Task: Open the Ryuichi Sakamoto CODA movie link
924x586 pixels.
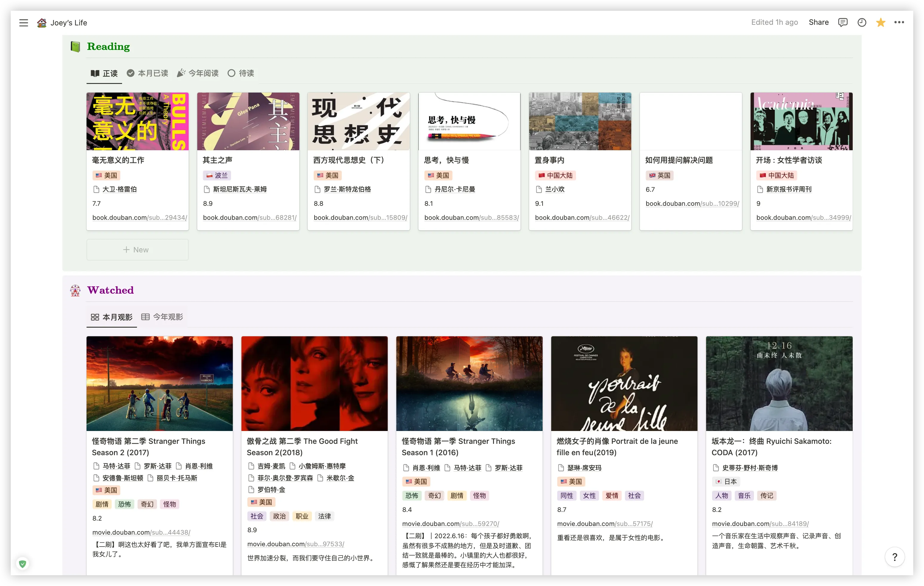Action: [x=760, y=523]
